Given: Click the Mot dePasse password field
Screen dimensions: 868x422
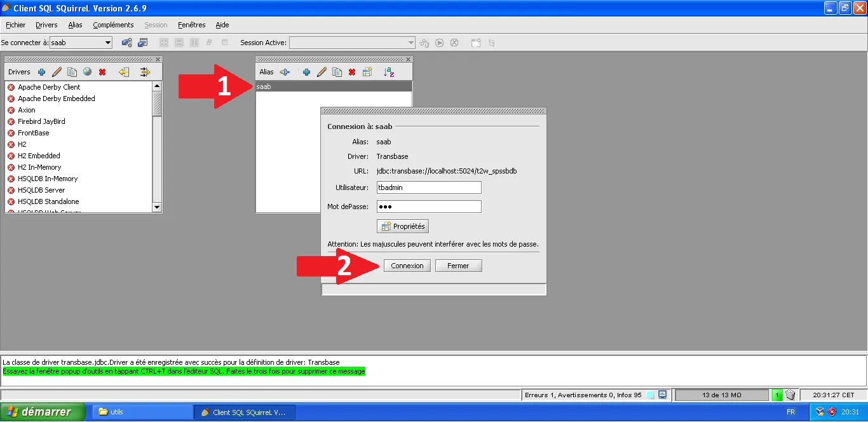Looking at the screenshot, I should tap(428, 207).
